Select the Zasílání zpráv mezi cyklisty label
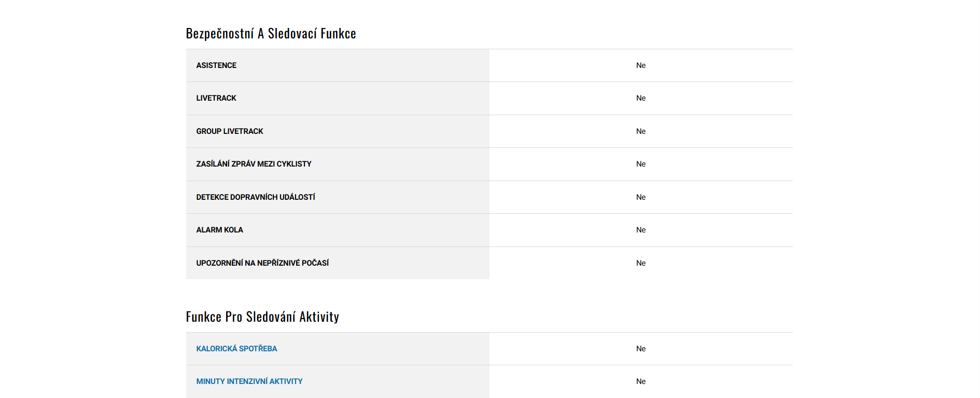Viewport: 980px width, 398px height. tap(254, 164)
